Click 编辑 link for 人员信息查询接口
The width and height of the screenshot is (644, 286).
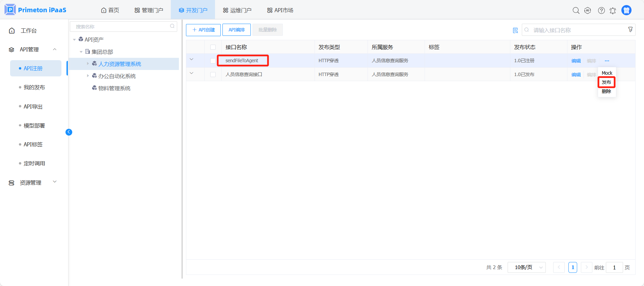pos(576,75)
